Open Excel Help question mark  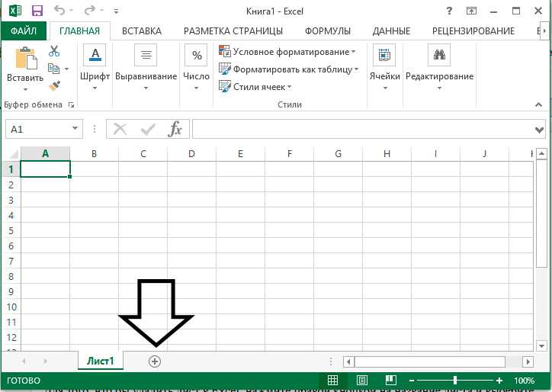tap(449, 11)
